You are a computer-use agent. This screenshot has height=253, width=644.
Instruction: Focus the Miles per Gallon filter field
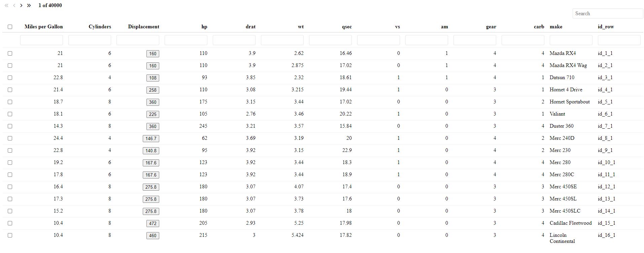(41, 40)
